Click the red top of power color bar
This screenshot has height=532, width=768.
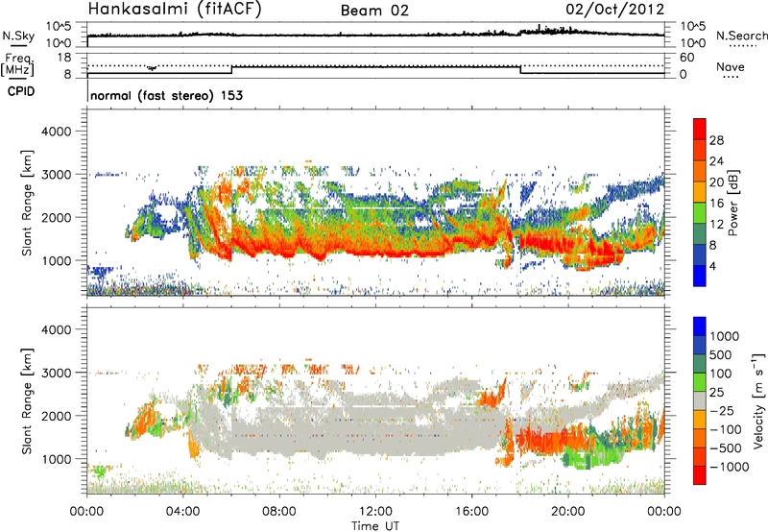[x=700, y=129]
